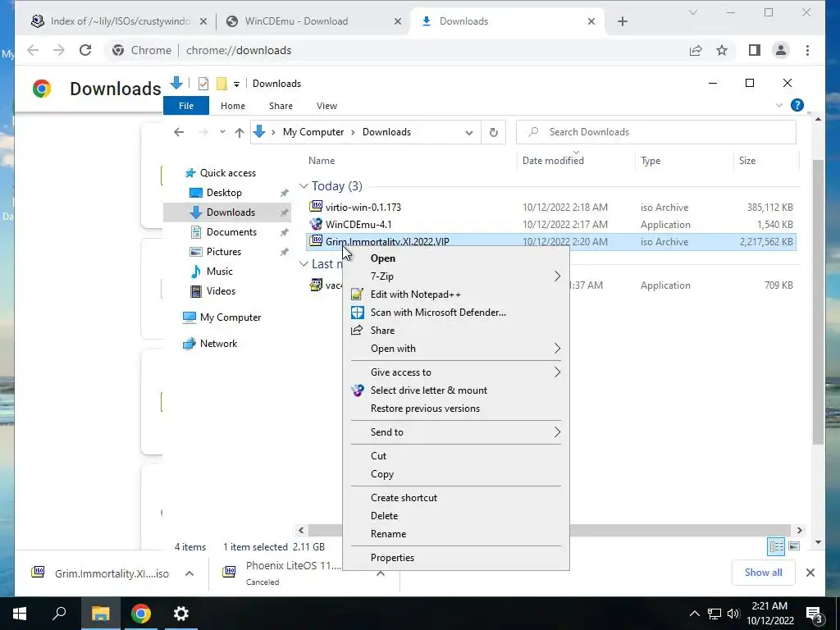Screen dimensions: 840x630
Task: Refresh the Downloads folder
Action: pos(493,132)
